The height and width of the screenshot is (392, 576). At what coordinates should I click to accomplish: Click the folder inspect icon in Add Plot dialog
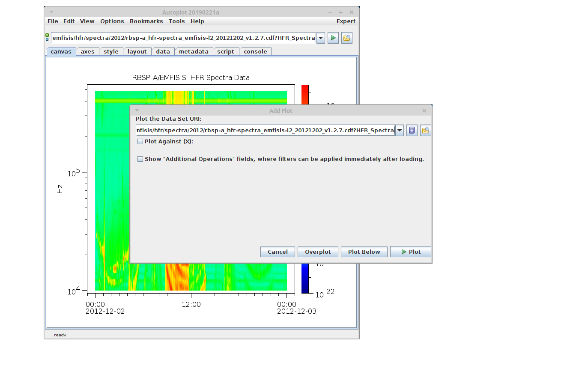(x=425, y=131)
